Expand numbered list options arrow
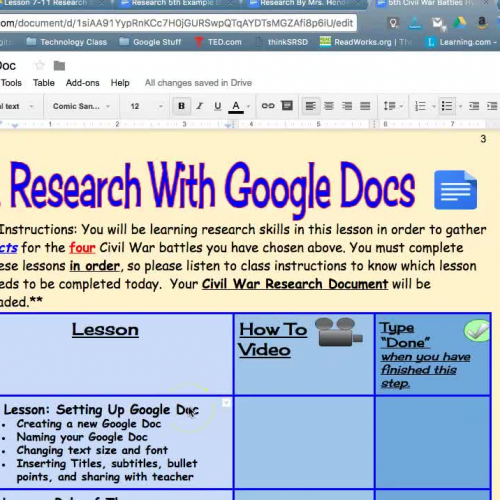The image size is (500, 500). click(x=434, y=107)
